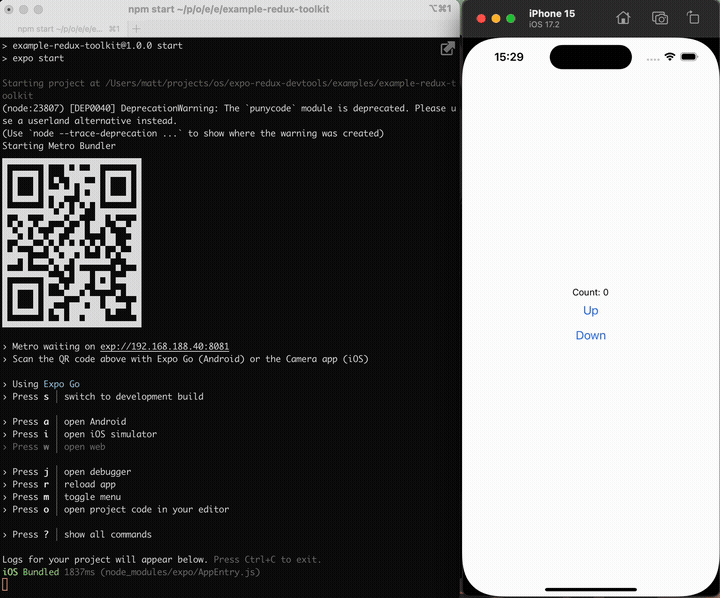The width and height of the screenshot is (720, 598).
Task: Click the simulator dynamic island
Action: click(x=591, y=57)
